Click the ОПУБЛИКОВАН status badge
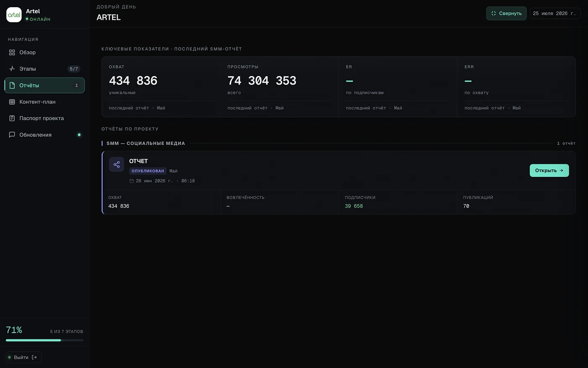The height and width of the screenshot is (368, 588). tap(148, 171)
